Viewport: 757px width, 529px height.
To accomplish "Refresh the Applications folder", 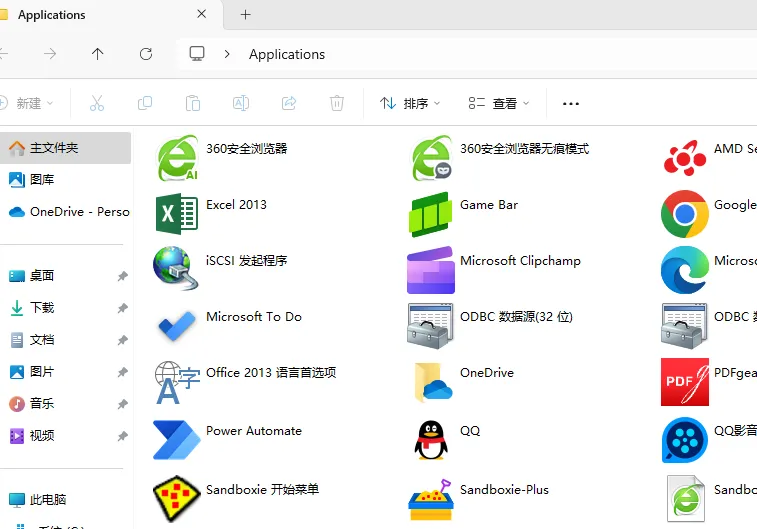I will 146,54.
